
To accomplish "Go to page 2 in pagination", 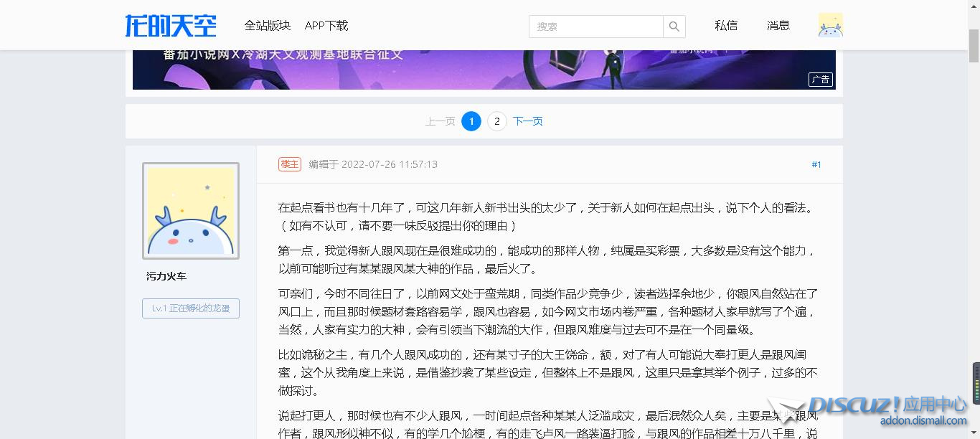I will (x=497, y=121).
